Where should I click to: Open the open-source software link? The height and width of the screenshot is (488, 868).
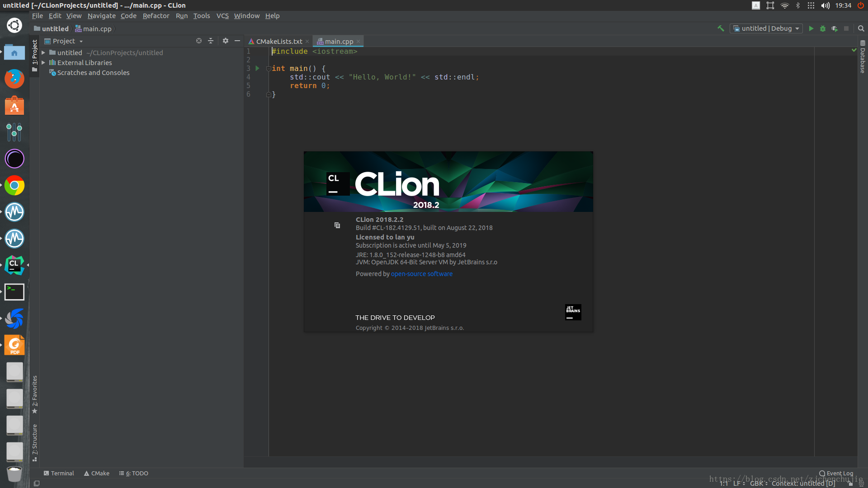pyautogui.click(x=421, y=274)
